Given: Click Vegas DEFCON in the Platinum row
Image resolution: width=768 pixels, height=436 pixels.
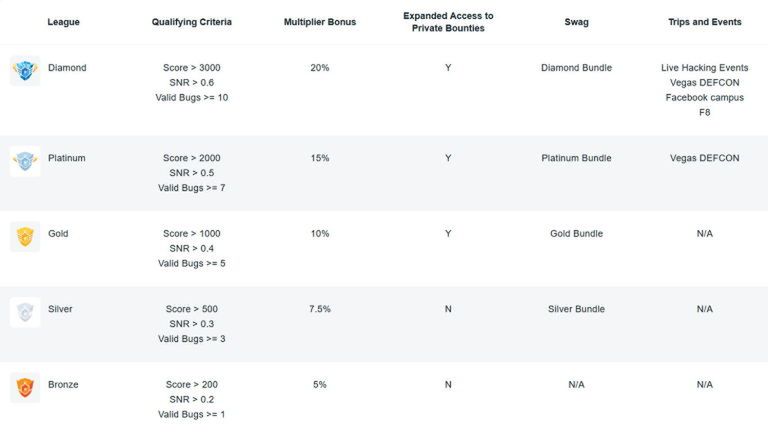Looking at the screenshot, I should (x=704, y=158).
